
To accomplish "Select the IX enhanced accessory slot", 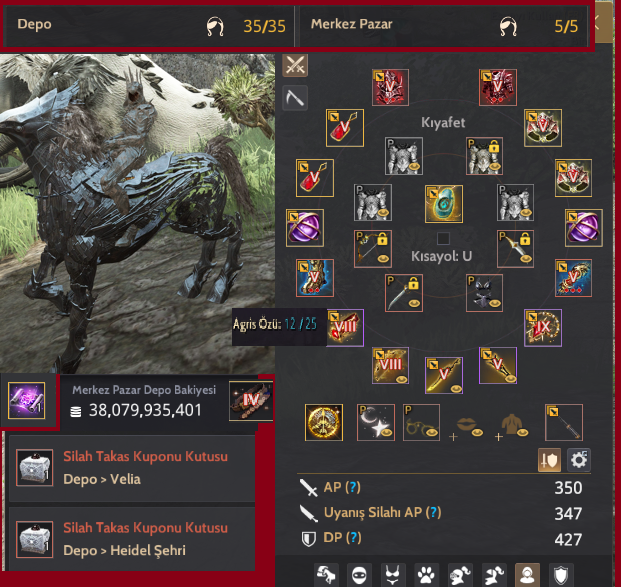I will click(x=543, y=328).
